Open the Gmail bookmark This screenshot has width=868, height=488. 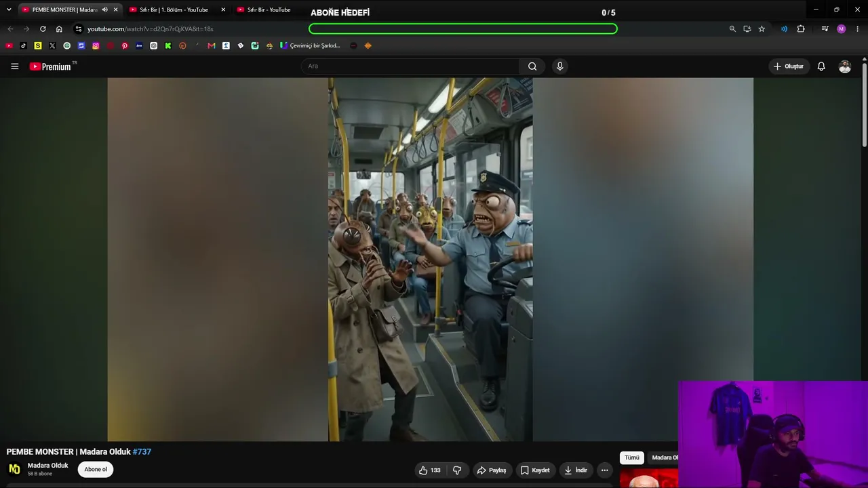click(212, 45)
